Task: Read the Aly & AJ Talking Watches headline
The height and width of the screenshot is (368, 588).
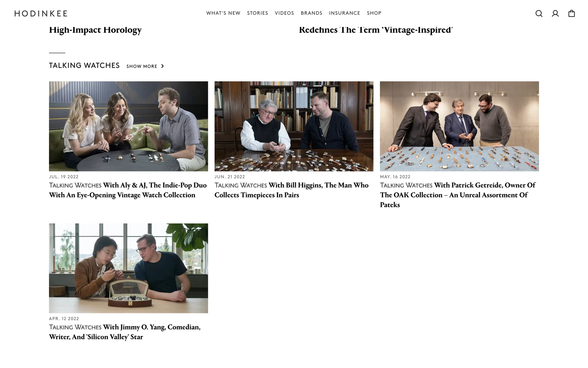Action: [x=128, y=190]
